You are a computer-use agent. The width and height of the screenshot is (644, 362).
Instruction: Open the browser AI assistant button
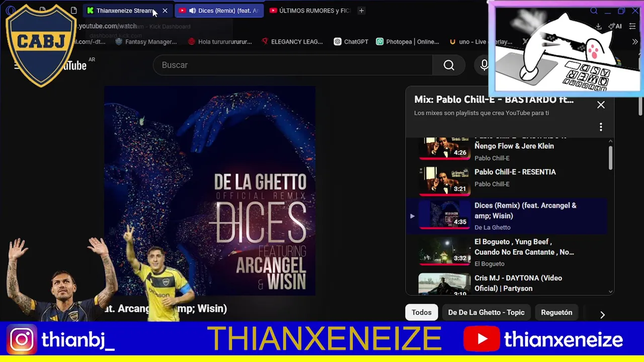615,26
